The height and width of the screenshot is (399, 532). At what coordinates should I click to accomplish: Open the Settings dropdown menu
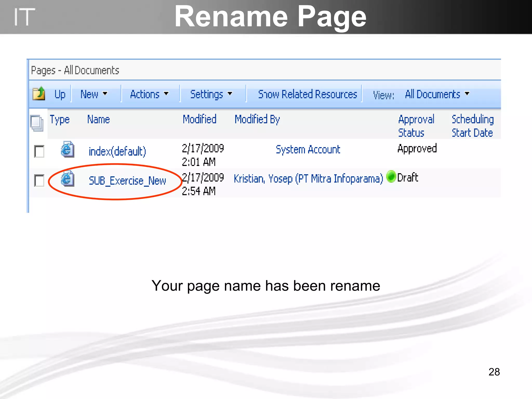211,94
